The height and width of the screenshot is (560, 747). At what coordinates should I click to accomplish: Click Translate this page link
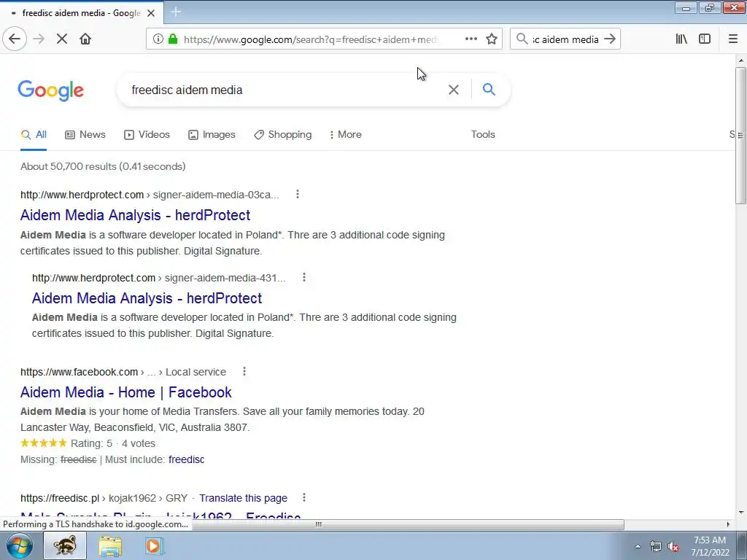[243, 498]
